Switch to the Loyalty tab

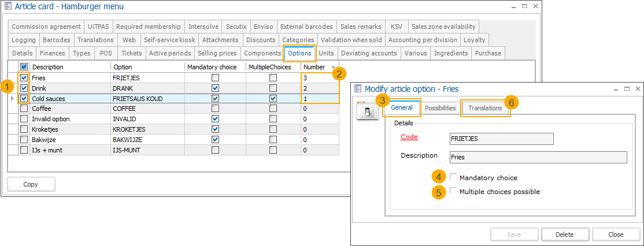[475, 40]
